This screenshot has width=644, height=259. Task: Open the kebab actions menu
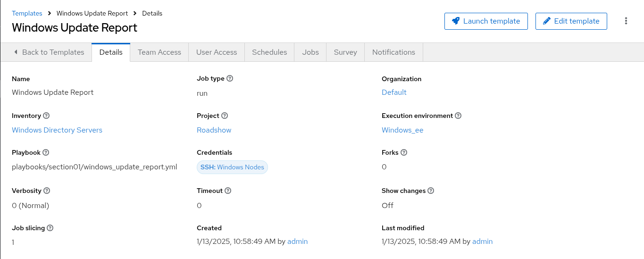click(626, 21)
